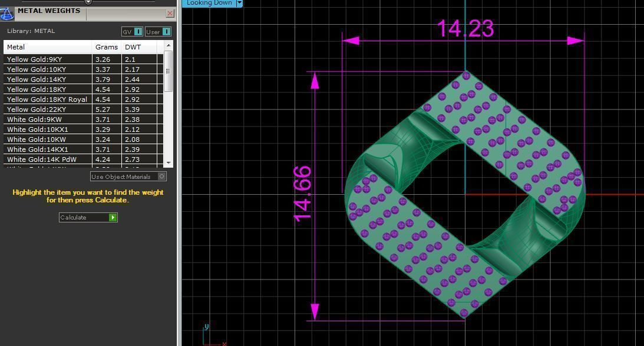Select the Yellow Gold:22KY row
Image resolution: width=644 pixels, height=346 pixels.
pyautogui.click(x=84, y=109)
